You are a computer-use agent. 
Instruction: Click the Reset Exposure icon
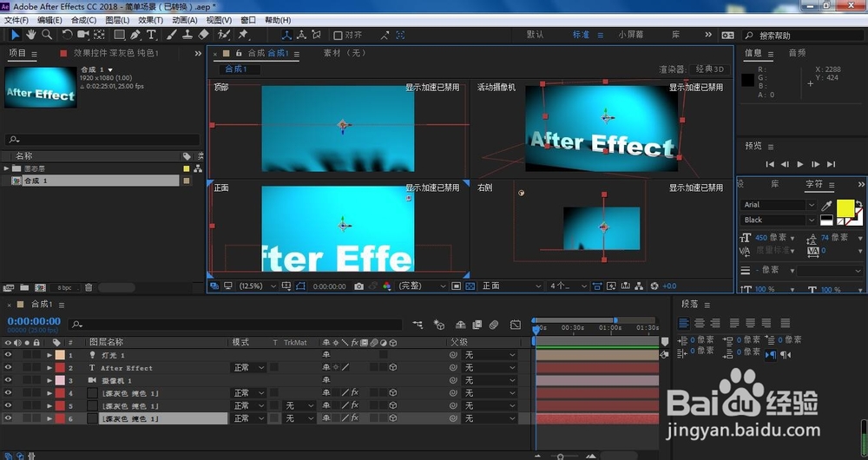pos(654,286)
